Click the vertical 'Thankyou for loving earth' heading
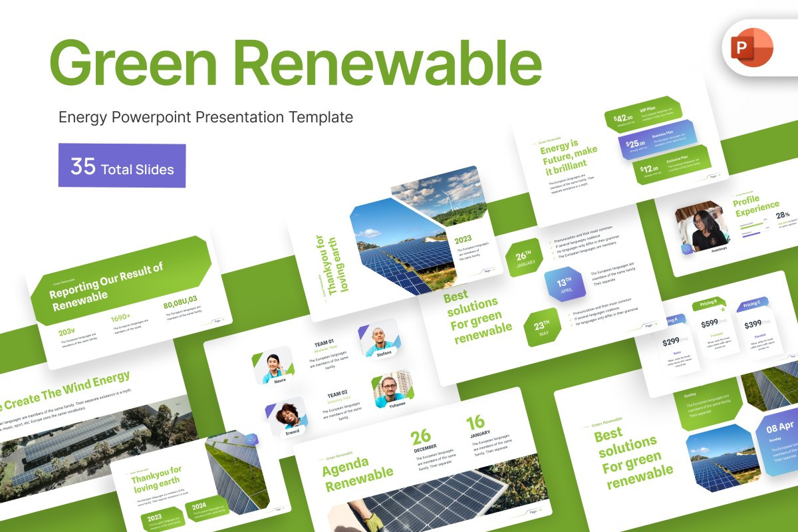The width and height of the screenshot is (798, 532). tap(332, 265)
